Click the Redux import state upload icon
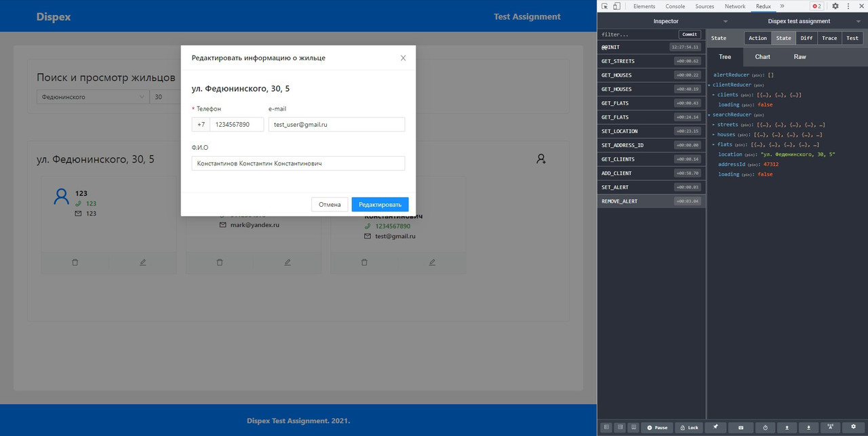Viewport: 868px width, 436px height. [x=787, y=428]
